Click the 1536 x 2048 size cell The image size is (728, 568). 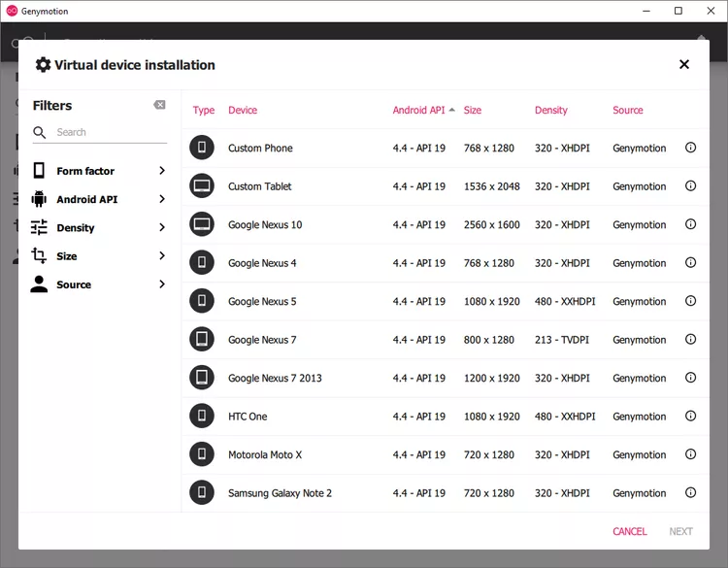point(491,186)
